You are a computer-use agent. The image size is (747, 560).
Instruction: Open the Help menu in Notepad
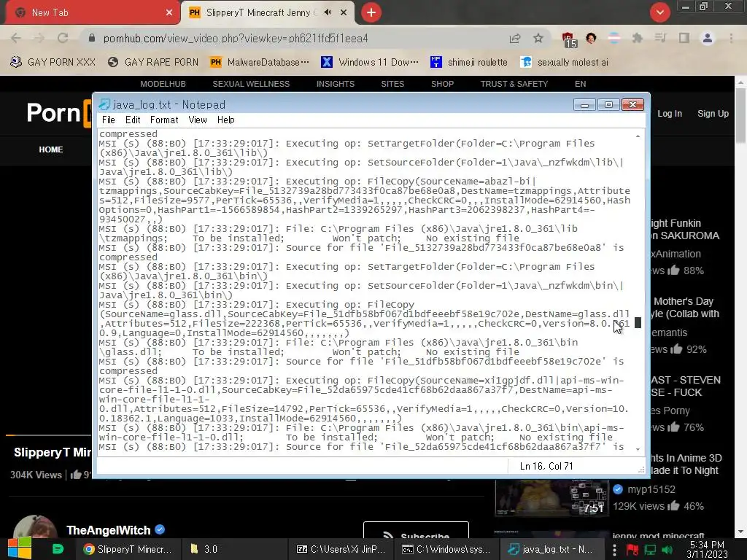click(226, 120)
